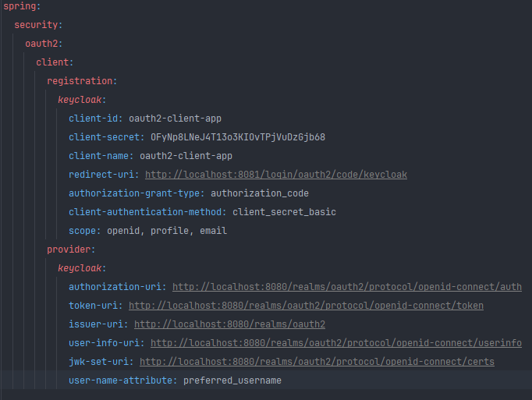Click the authorization_code value

pos(260,193)
